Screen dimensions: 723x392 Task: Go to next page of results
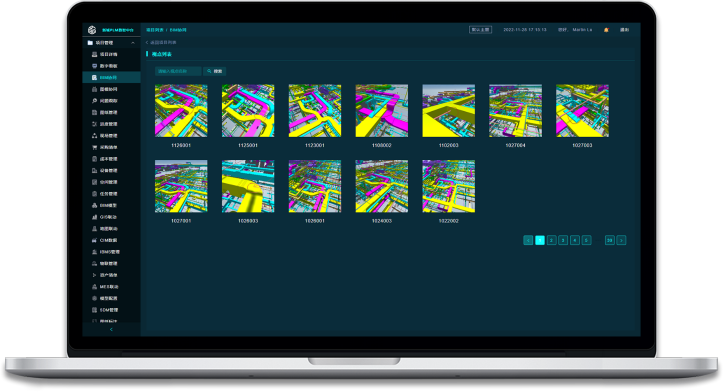(621, 240)
